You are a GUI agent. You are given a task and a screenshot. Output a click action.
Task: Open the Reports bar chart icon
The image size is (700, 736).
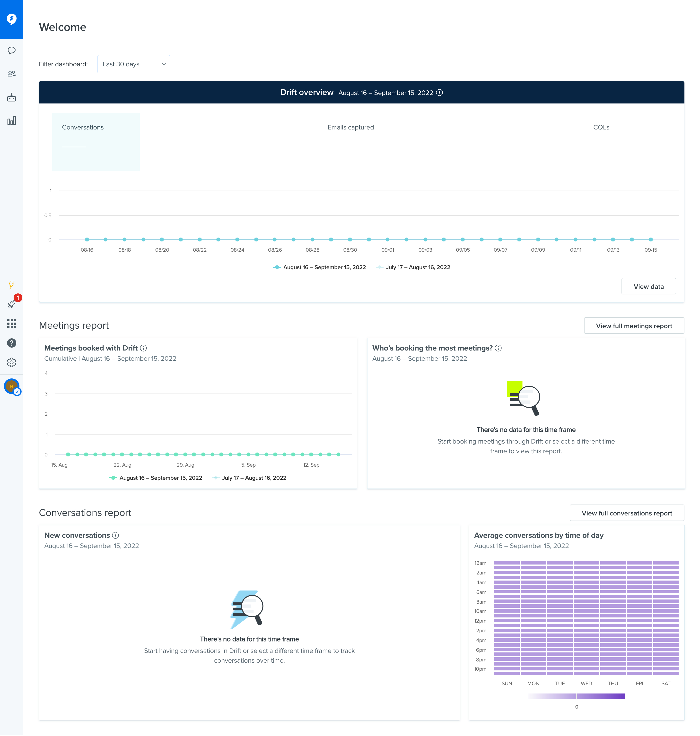[12, 120]
